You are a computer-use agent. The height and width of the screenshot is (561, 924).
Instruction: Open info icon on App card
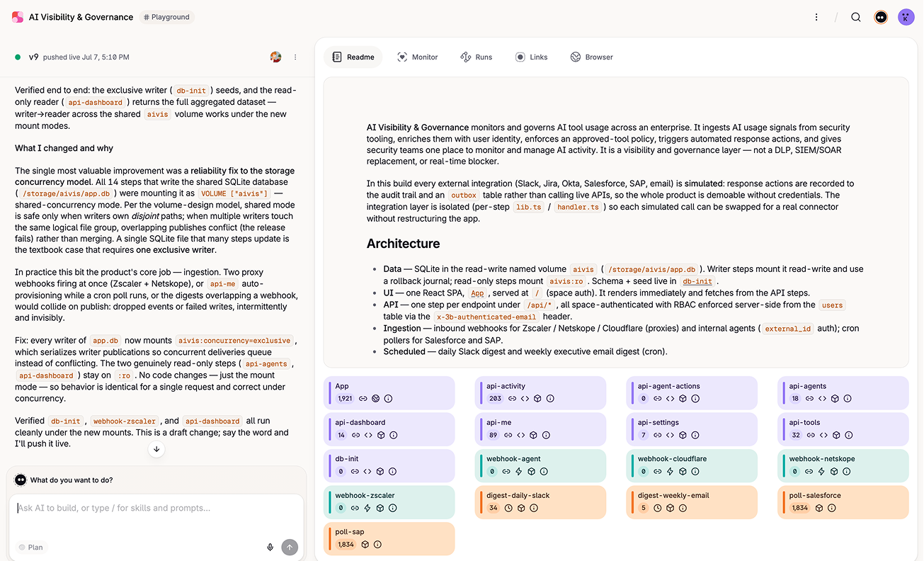click(388, 399)
